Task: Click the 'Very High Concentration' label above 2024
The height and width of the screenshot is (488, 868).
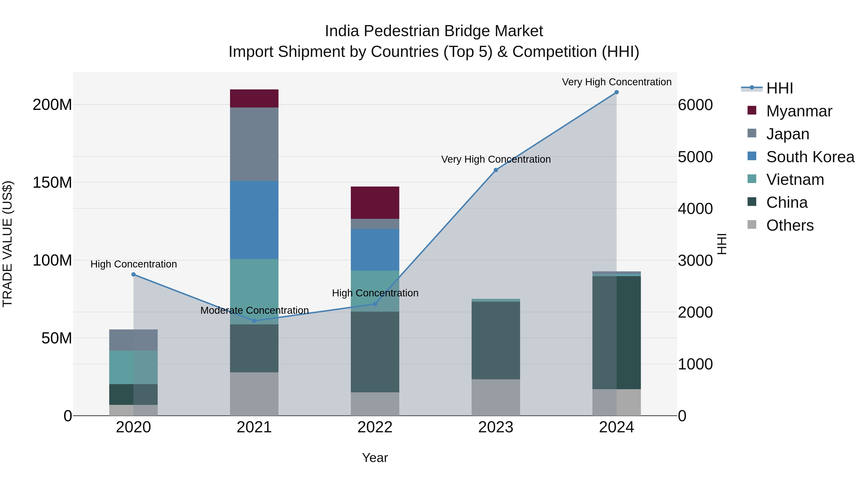Action: pyautogui.click(x=617, y=82)
